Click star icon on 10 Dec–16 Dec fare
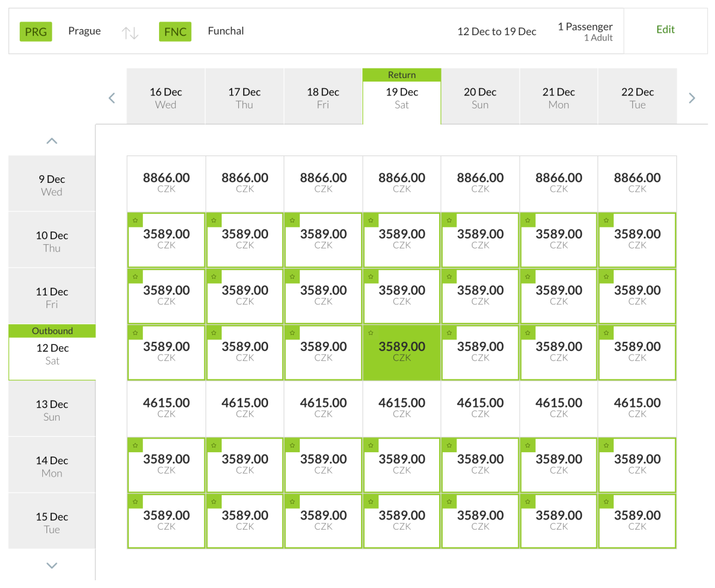The width and height of the screenshot is (715, 588). click(x=135, y=220)
